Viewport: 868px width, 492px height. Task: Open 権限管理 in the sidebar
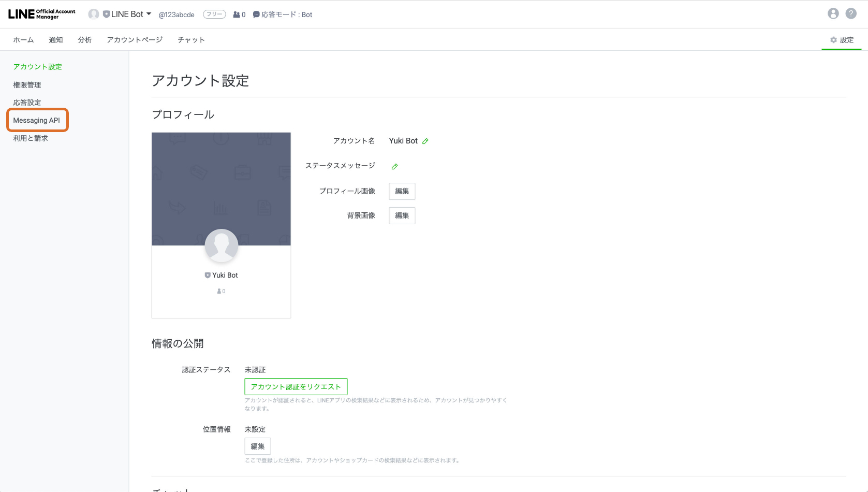27,85
